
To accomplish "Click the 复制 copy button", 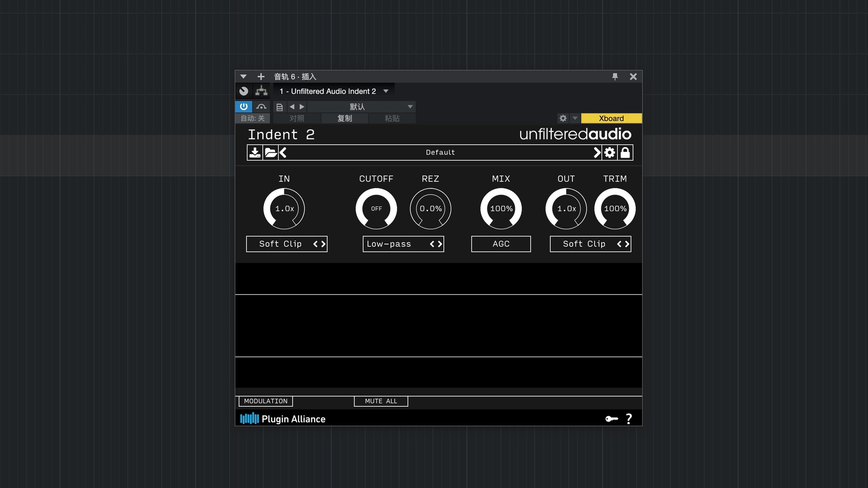I will pos(344,118).
